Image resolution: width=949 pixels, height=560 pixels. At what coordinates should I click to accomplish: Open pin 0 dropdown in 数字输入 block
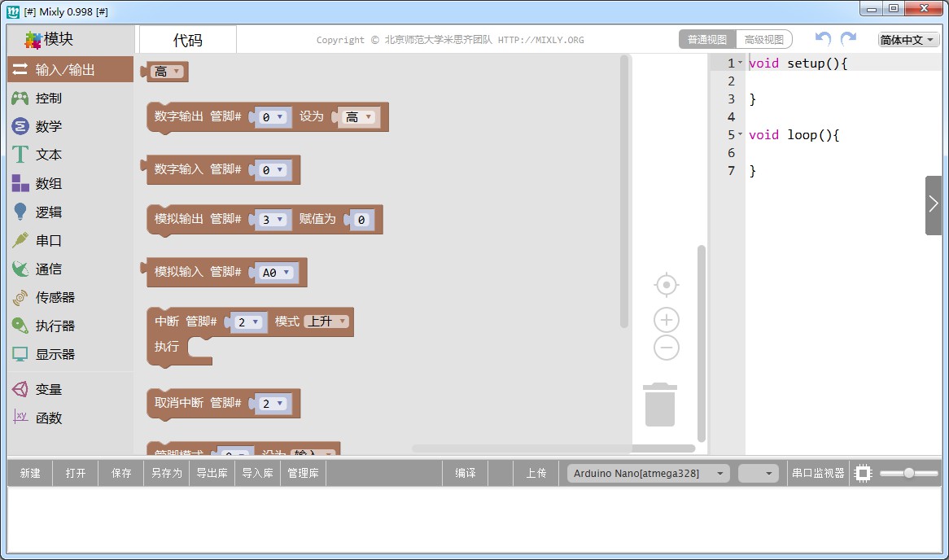click(273, 170)
